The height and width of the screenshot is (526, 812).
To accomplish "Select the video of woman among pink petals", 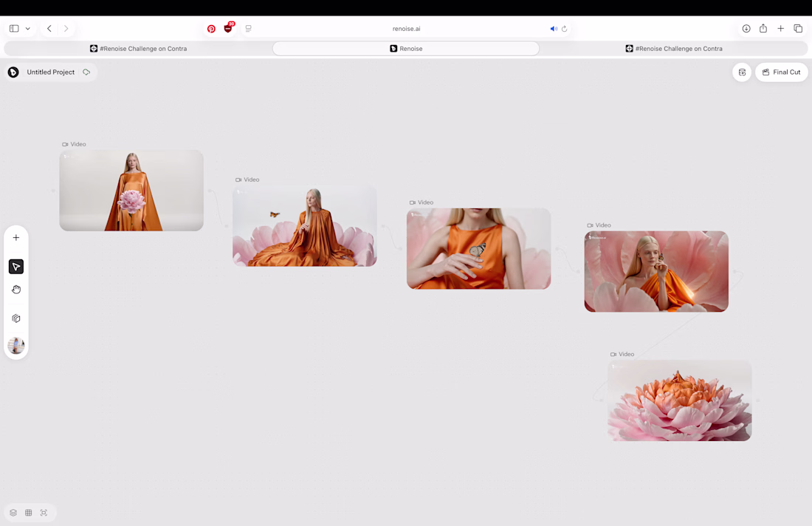I will (x=656, y=272).
